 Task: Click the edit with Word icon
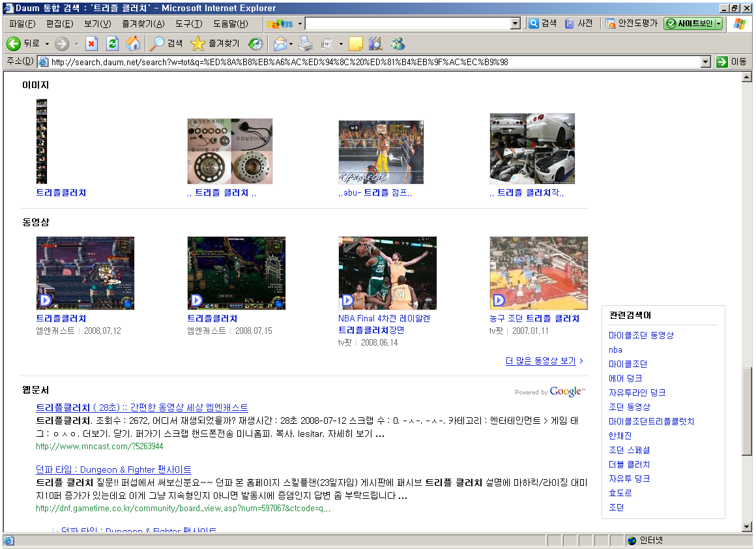pos(327,44)
